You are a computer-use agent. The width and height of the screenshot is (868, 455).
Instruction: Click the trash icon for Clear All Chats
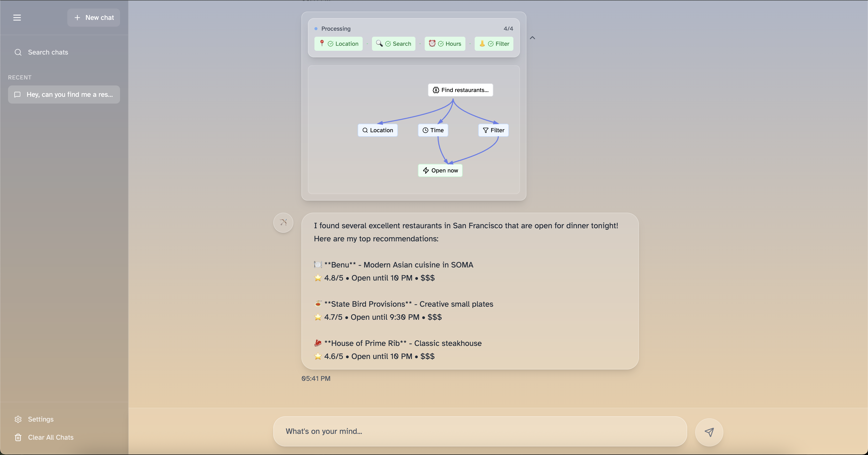18,437
